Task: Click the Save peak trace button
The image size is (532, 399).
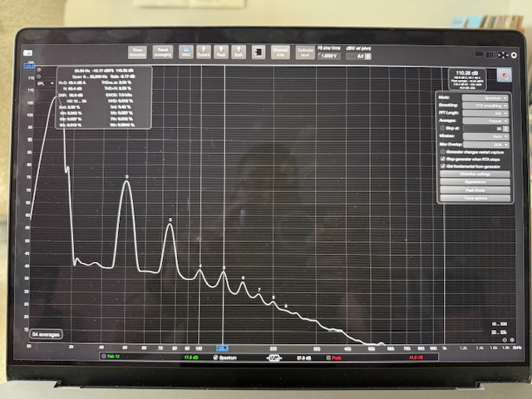Action: (x=222, y=52)
